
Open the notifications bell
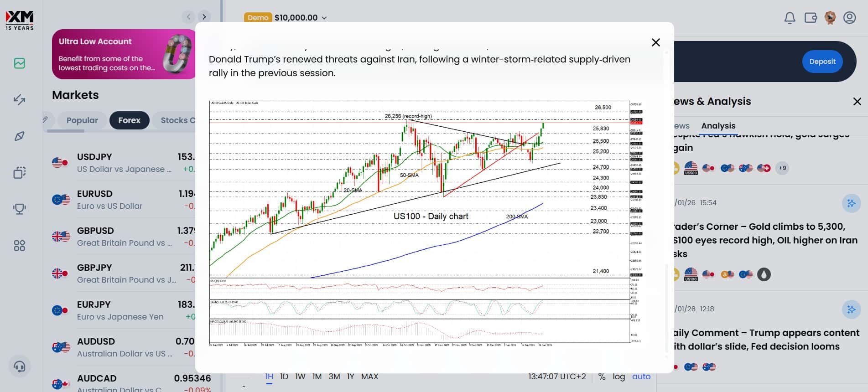[790, 18]
